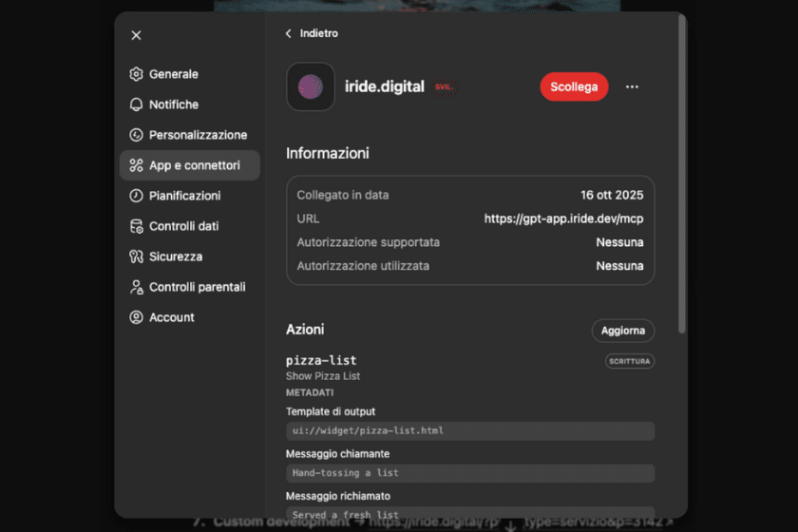Click the SCRITTURA badge beside pizza-list
Viewport: 798px width, 532px height.
coord(630,361)
